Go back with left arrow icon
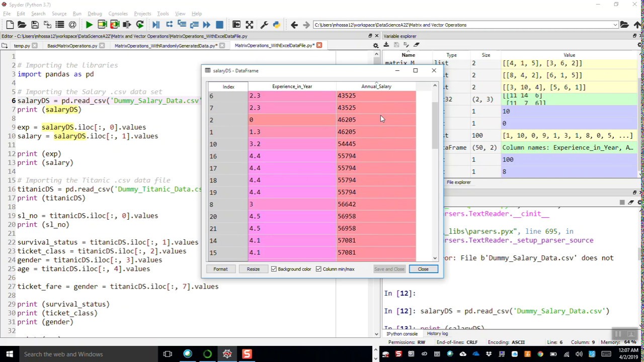 pyautogui.click(x=294, y=25)
